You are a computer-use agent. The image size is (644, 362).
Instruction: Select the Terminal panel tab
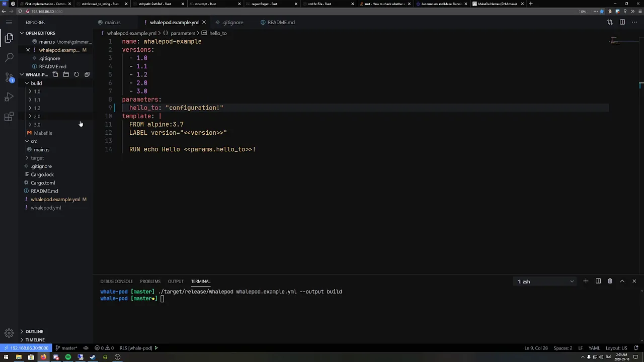click(x=200, y=281)
